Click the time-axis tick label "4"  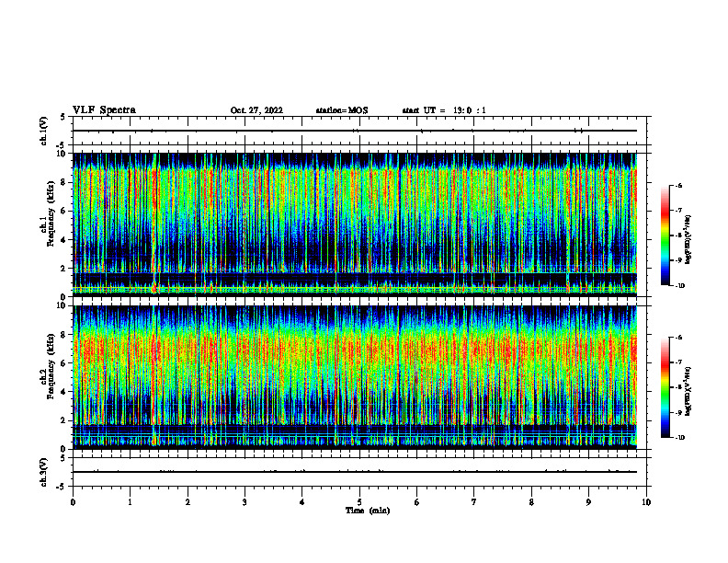coord(302,502)
